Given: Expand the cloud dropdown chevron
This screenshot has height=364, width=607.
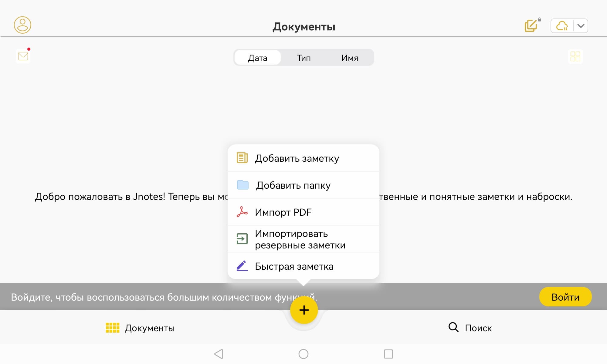Looking at the screenshot, I should tap(581, 26).
